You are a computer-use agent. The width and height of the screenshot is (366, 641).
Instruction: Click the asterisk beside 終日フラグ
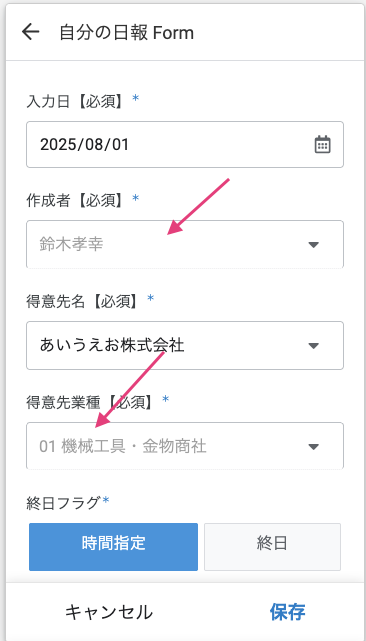(x=106, y=500)
